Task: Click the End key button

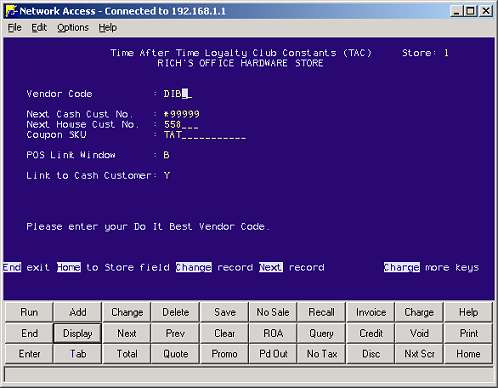Action: click(x=29, y=333)
